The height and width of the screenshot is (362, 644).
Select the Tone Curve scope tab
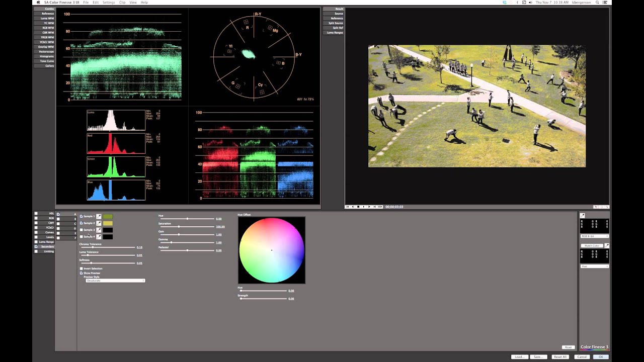[x=44, y=61]
